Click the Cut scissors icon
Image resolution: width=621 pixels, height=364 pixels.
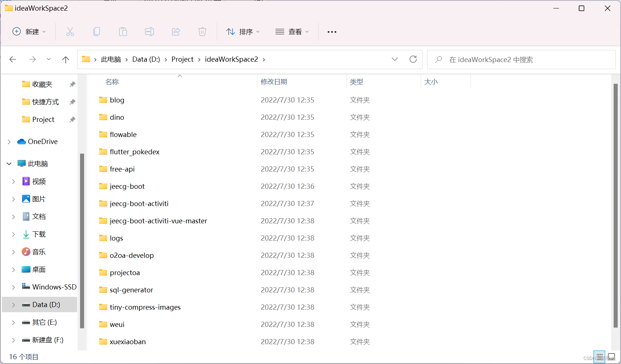click(70, 32)
